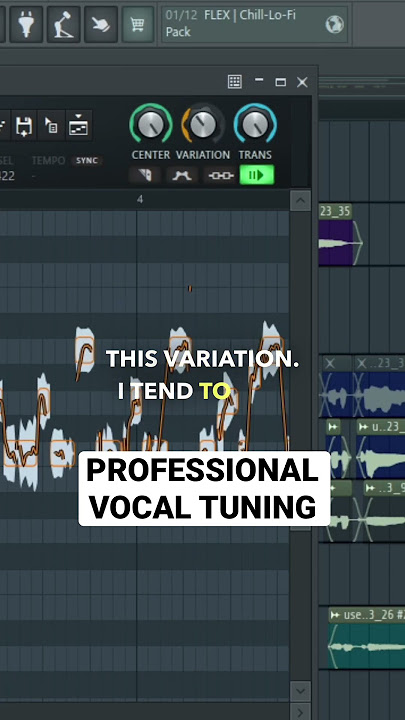
Task: Toggle the curve button under VARIATION
Action: coord(182,175)
